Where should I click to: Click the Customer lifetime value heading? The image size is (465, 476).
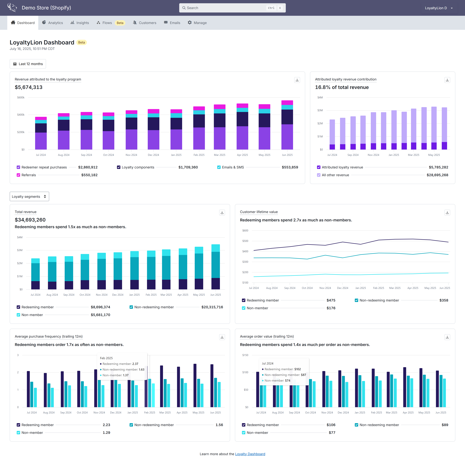pos(259,212)
